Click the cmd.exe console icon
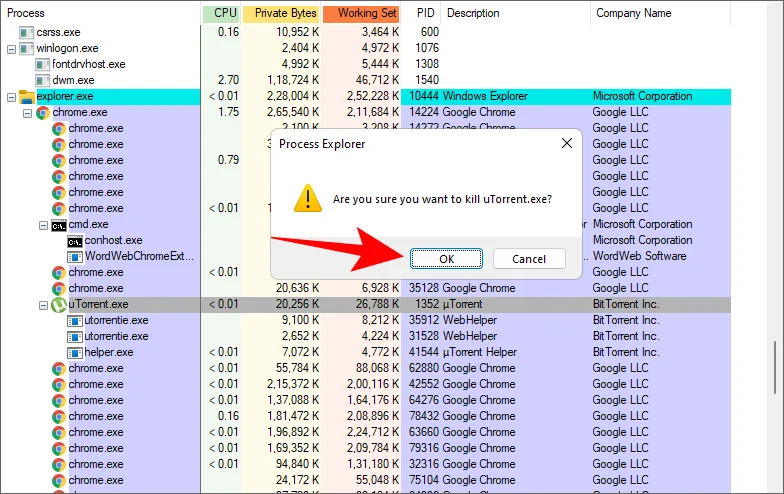 click(59, 225)
